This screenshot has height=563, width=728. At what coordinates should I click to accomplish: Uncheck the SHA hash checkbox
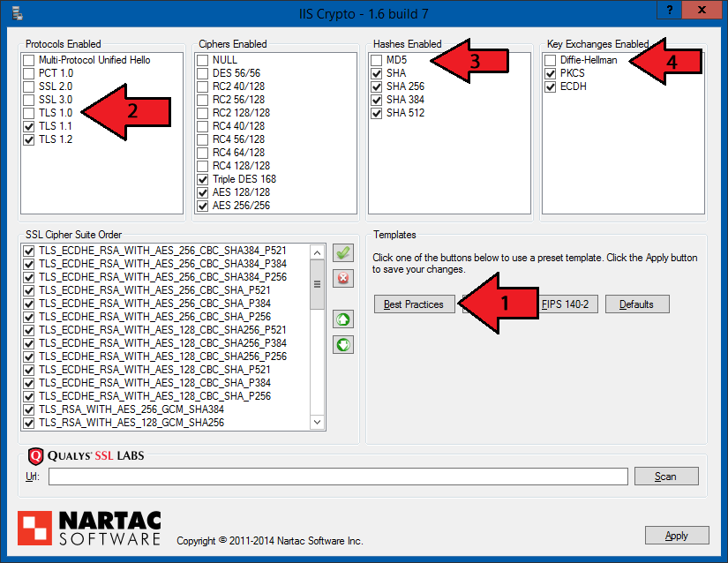pos(377,73)
